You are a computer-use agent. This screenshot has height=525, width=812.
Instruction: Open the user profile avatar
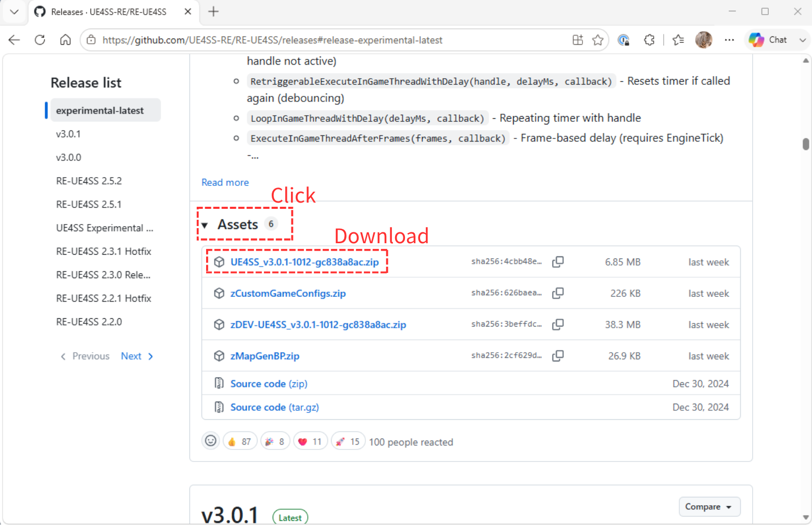704,40
